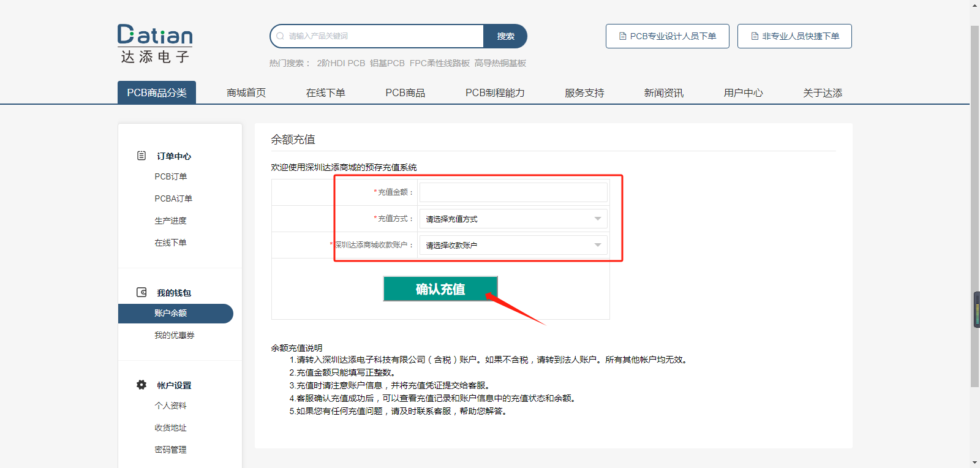The image size is (980, 468).
Task: Open the PCB商品 nav item
Action: tap(405, 92)
